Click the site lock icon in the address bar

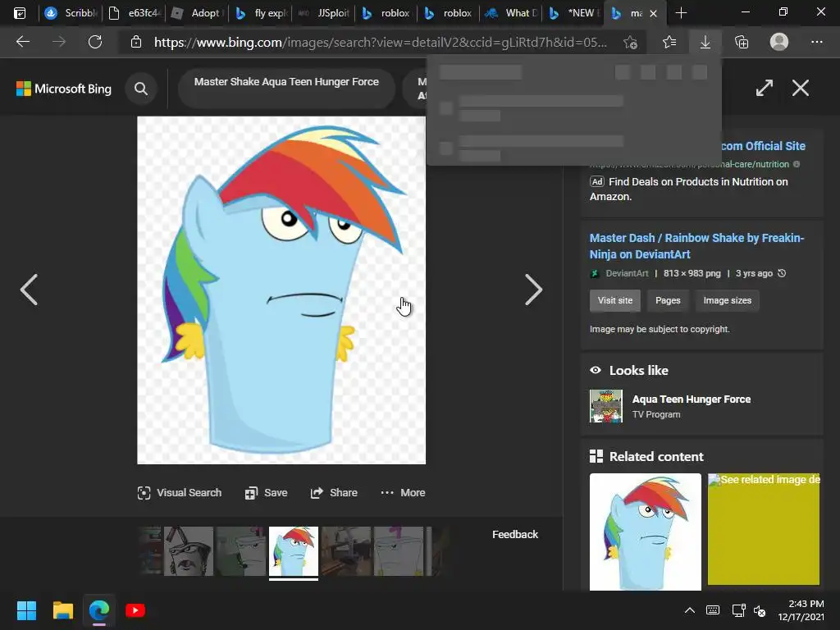click(136, 42)
